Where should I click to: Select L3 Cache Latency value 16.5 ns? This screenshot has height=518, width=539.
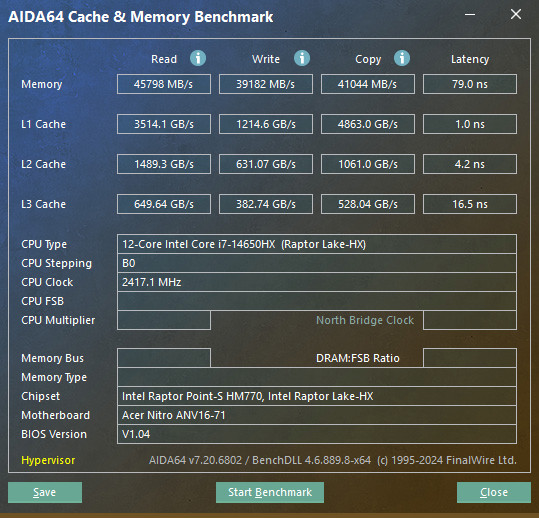pos(470,204)
